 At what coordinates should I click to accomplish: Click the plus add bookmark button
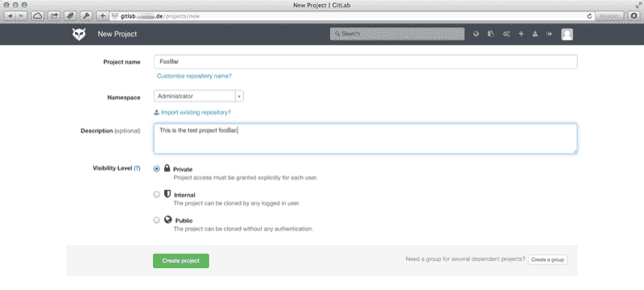click(103, 16)
